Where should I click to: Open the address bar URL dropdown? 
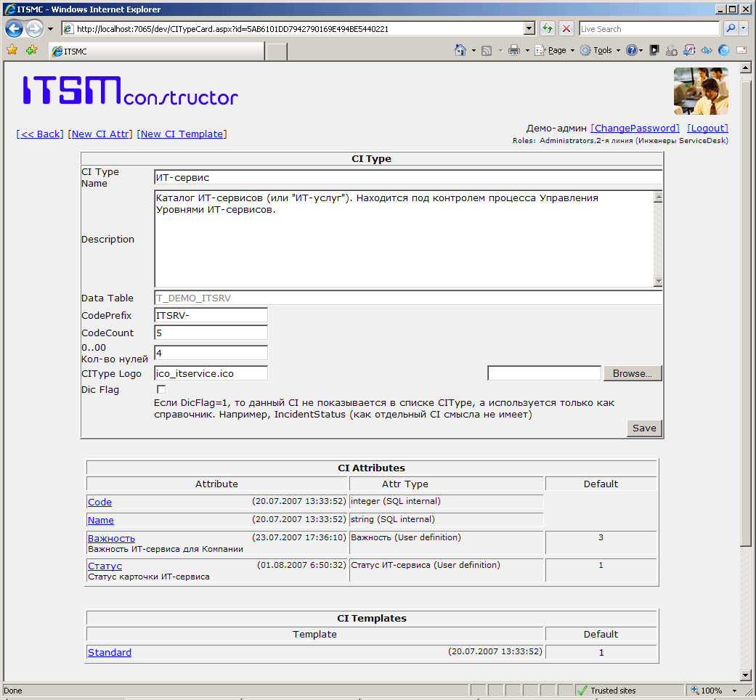(529, 29)
